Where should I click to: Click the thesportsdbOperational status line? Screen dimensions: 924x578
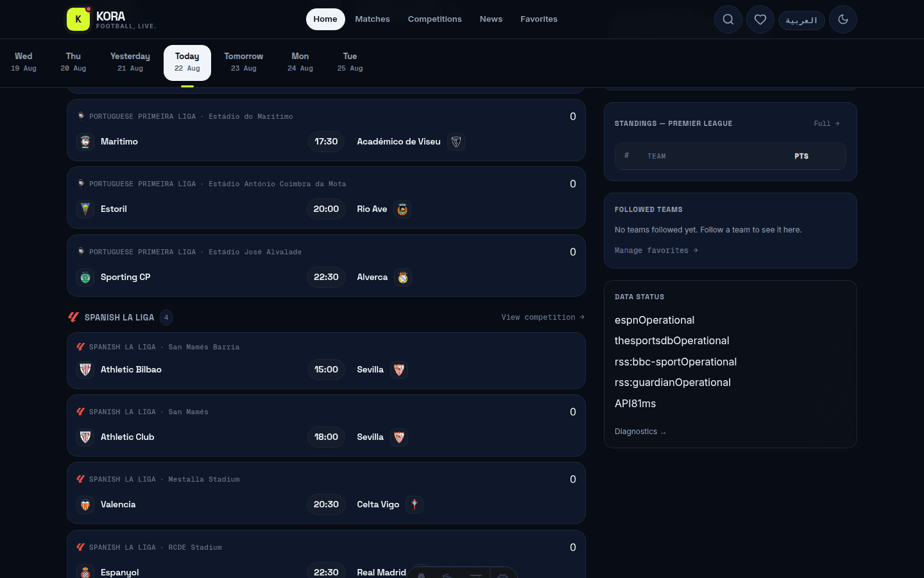point(672,341)
